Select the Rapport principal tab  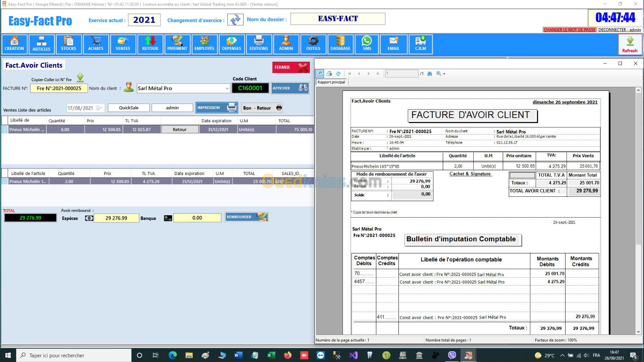tap(331, 82)
